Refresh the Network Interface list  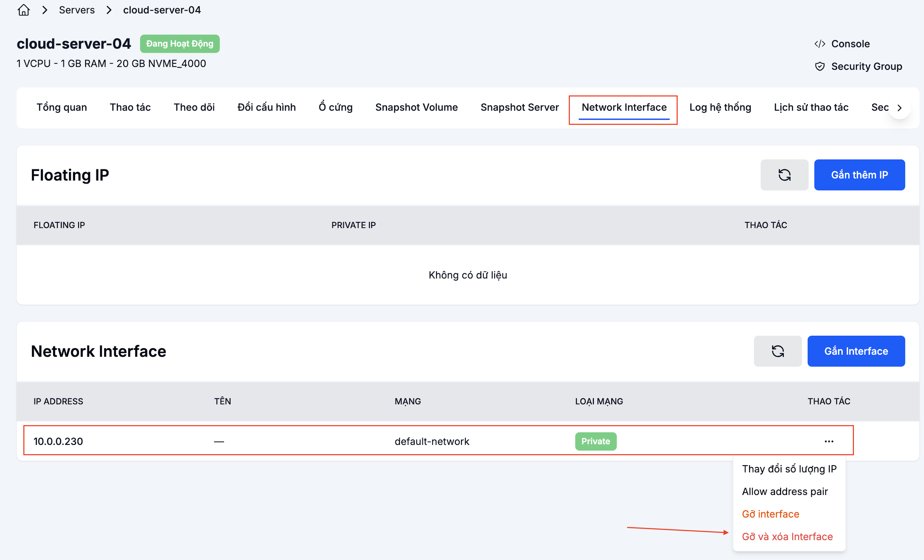pos(778,351)
